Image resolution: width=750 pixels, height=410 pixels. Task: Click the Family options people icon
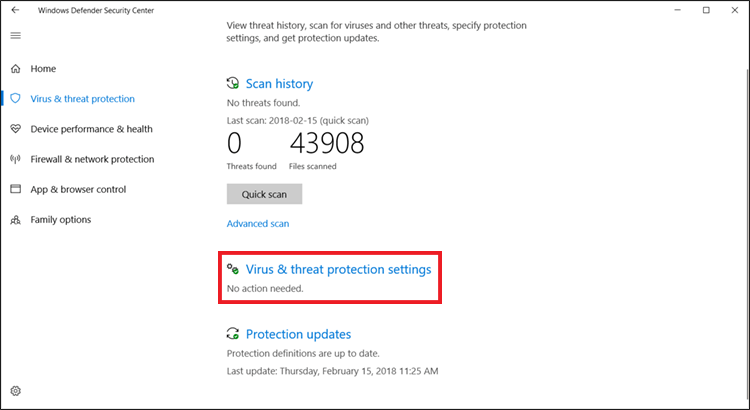point(15,219)
